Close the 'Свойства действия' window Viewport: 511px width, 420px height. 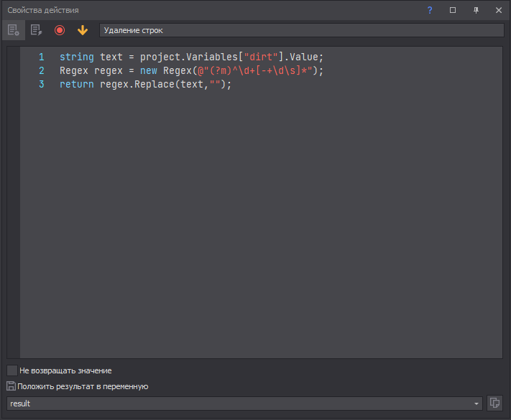tap(499, 10)
